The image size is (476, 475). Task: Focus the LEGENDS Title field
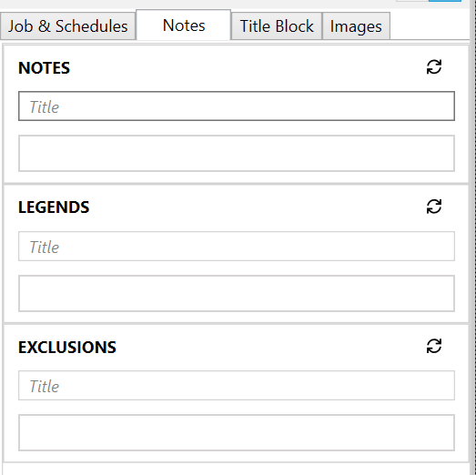[237, 247]
